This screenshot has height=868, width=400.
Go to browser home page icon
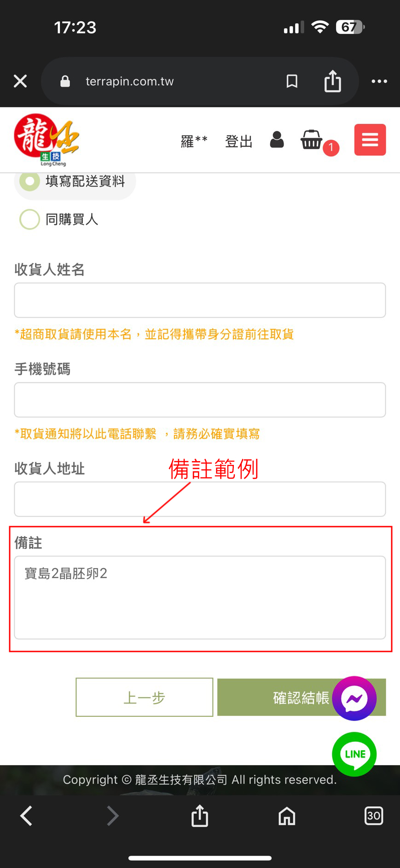point(287,816)
